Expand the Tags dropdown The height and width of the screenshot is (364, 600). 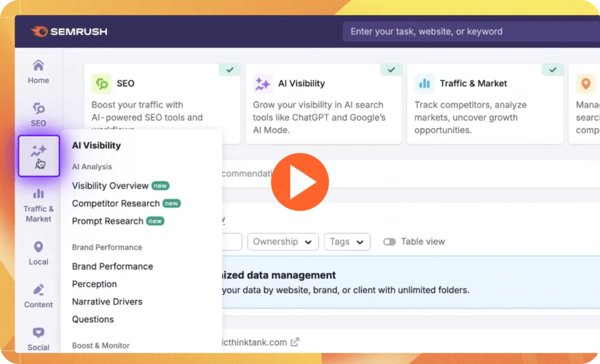click(347, 241)
